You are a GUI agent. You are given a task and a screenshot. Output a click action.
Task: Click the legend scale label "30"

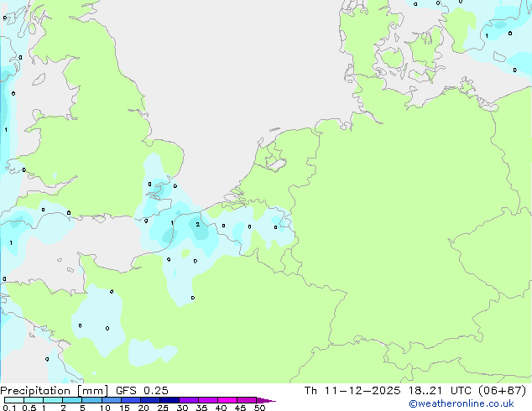pyautogui.click(x=182, y=408)
